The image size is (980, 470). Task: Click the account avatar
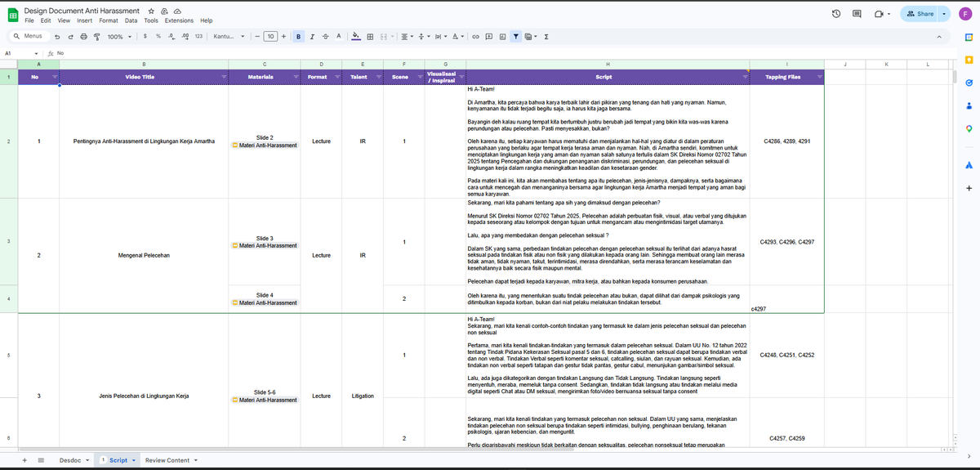(x=967, y=14)
